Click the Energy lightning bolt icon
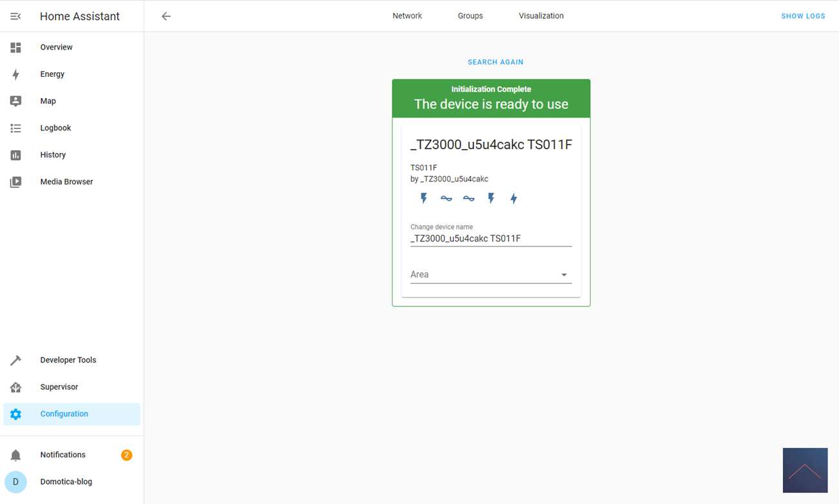This screenshot has height=504, width=839. point(15,74)
